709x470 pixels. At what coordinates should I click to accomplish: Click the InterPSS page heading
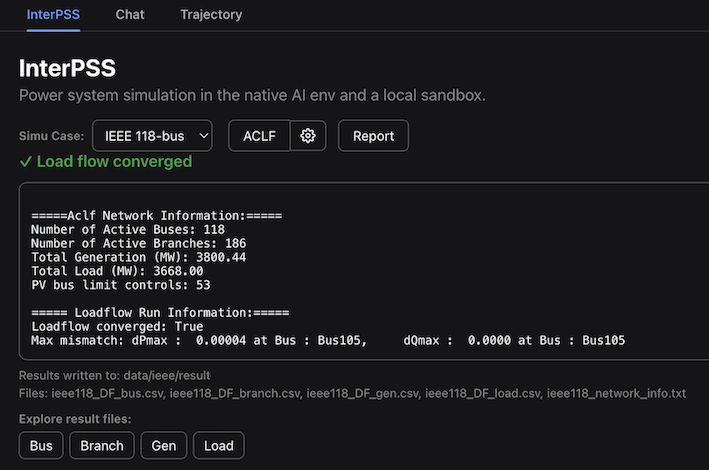coord(67,68)
